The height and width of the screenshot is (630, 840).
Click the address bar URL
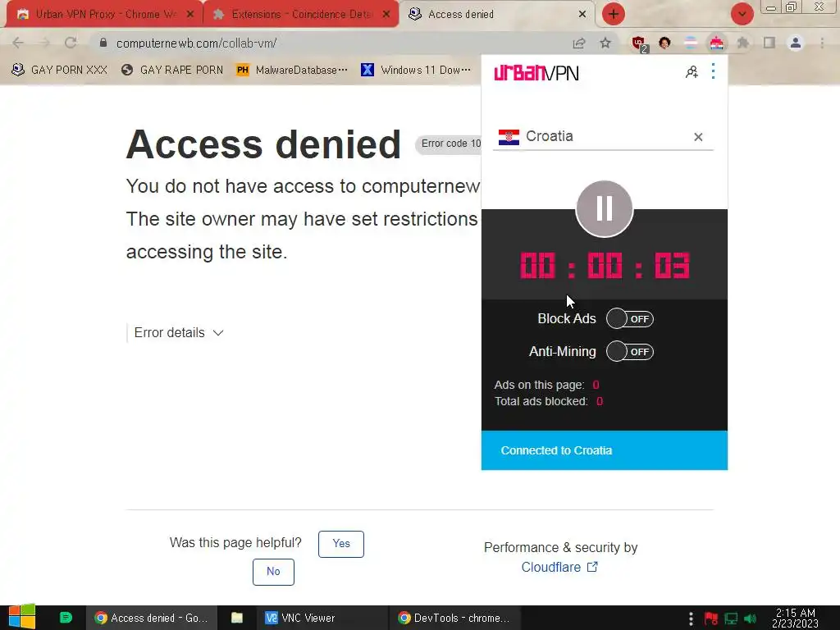click(196, 43)
